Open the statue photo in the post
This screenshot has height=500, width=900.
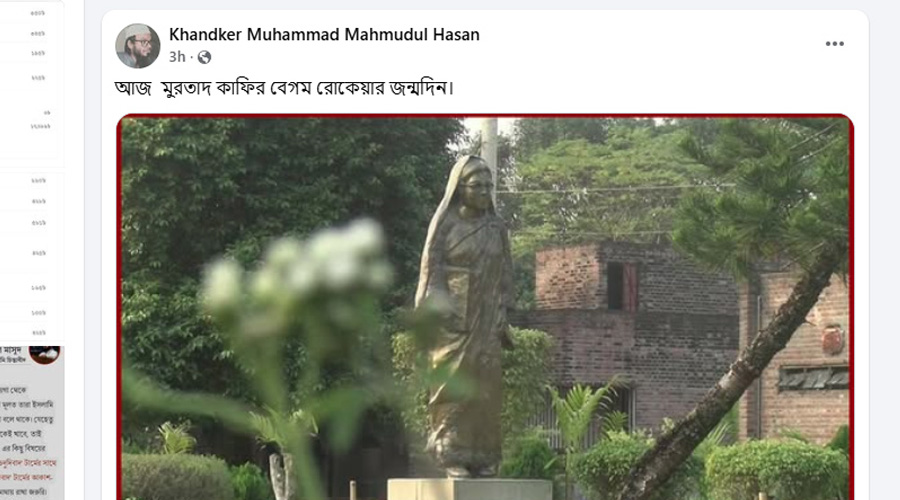pos(485,307)
